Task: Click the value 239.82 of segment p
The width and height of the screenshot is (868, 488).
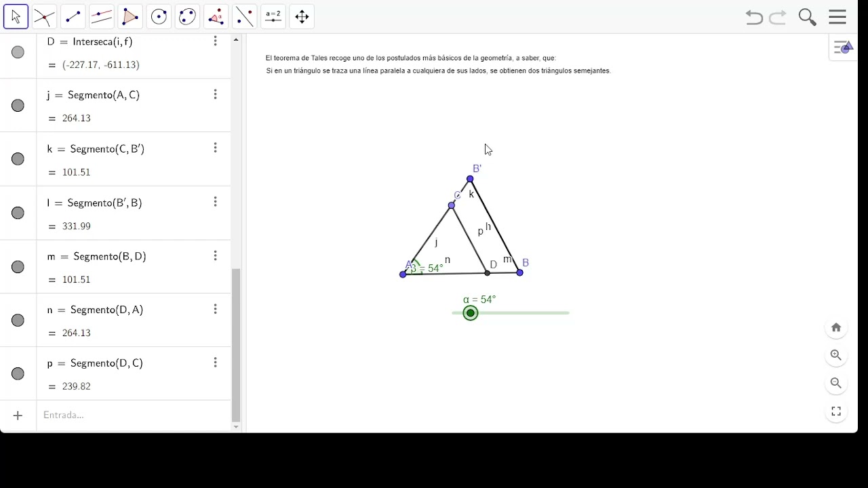Action: click(x=76, y=387)
